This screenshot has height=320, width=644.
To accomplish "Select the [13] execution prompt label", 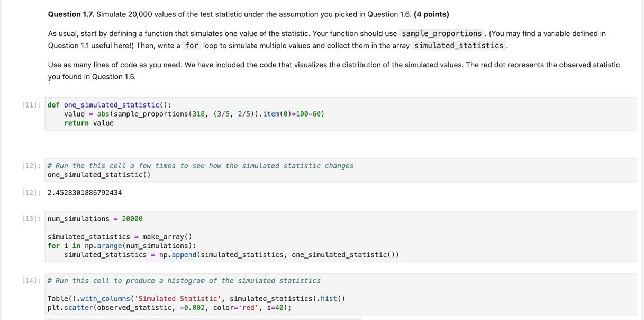I will tap(31, 219).
